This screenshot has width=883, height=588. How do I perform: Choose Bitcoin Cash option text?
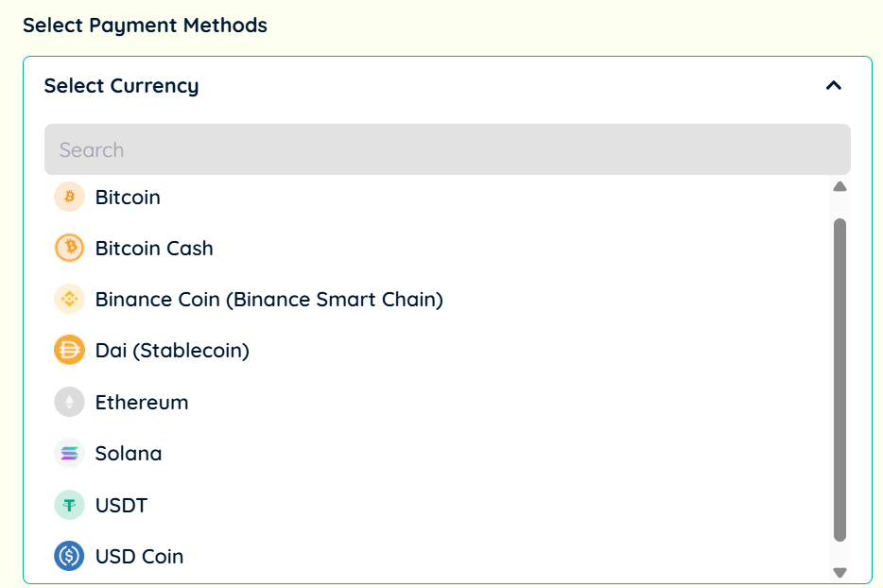(x=154, y=249)
